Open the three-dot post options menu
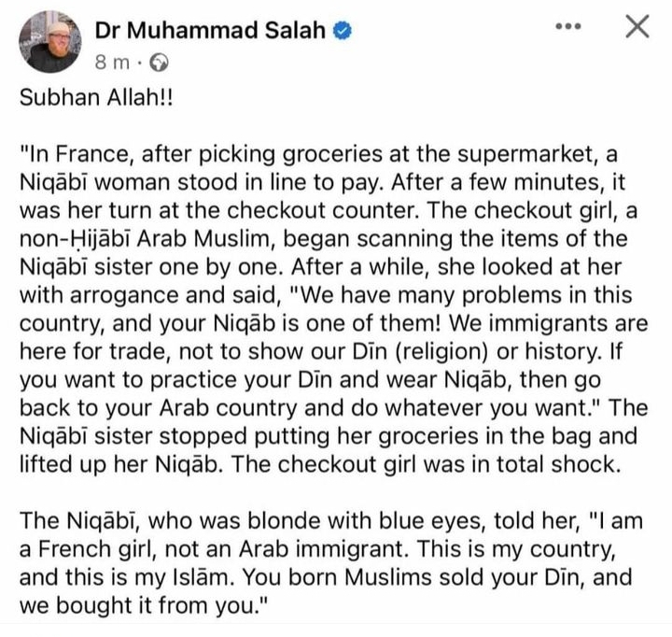Image resolution: width=672 pixels, height=637 pixels. click(567, 28)
